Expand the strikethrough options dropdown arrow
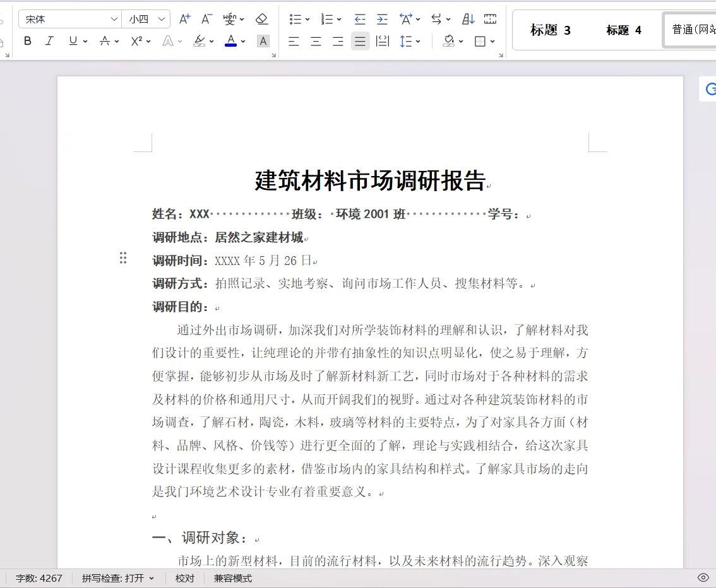The height and width of the screenshot is (588, 716). pyautogui.click(x=117, y=42)
